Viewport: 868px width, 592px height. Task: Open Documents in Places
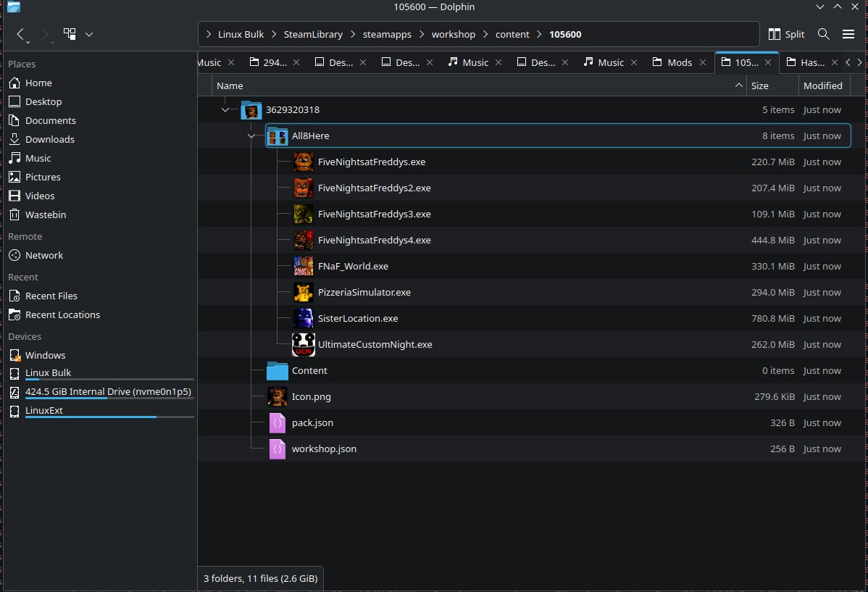tap(51, 120)
